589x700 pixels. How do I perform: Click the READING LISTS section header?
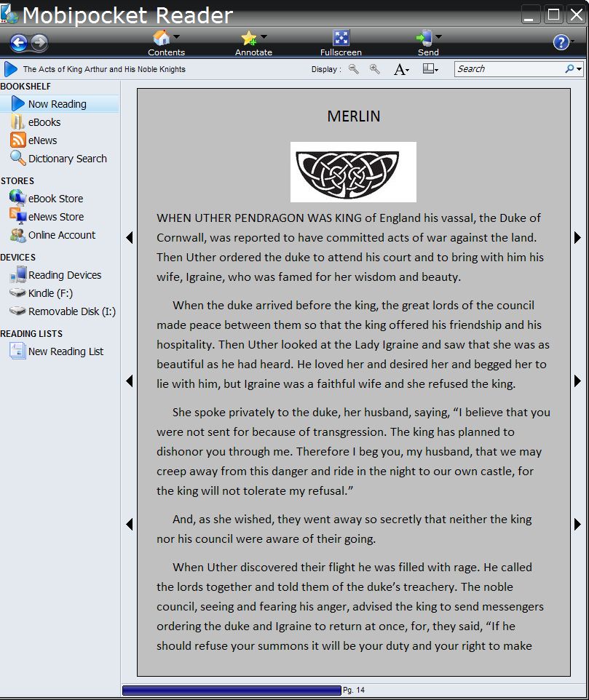click(x=31, y=334)
